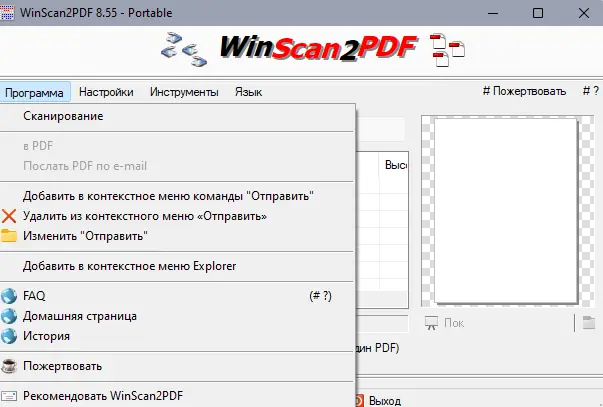Click the Выс column header
The height and width of the screenshot is (407, 603).
pos(395,165)
